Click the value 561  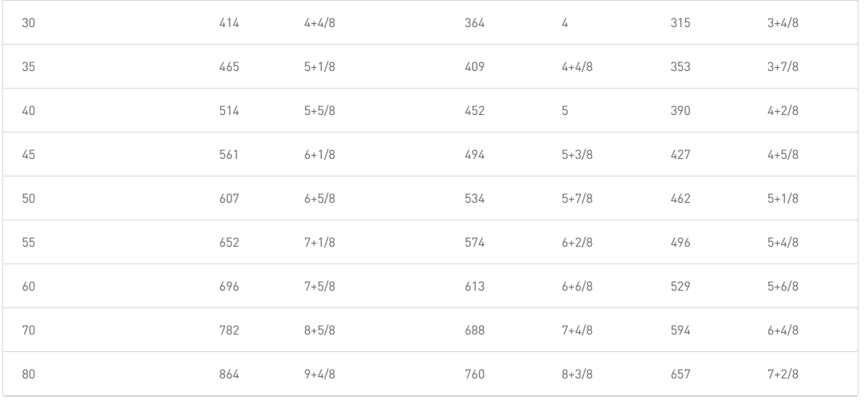(229, 154)
